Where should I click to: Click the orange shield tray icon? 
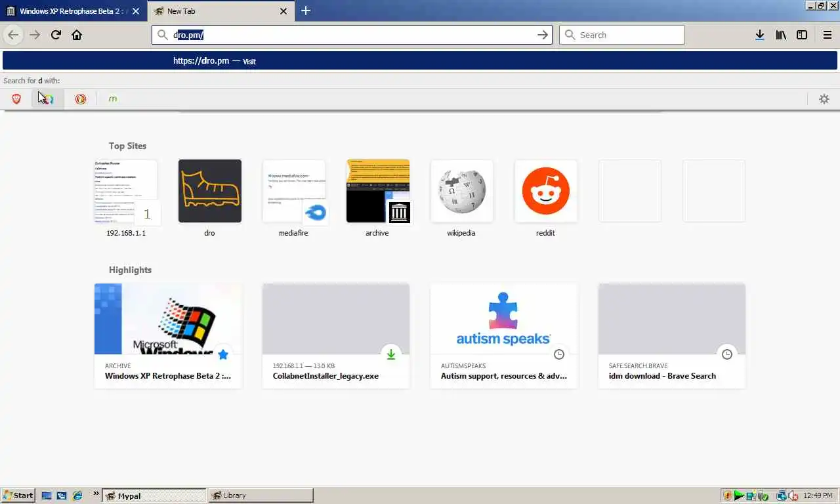[x=727, y=495]
